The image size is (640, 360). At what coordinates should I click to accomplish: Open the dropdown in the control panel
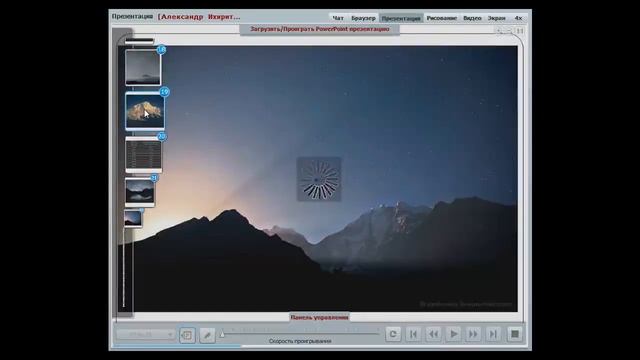pos(145,335)
